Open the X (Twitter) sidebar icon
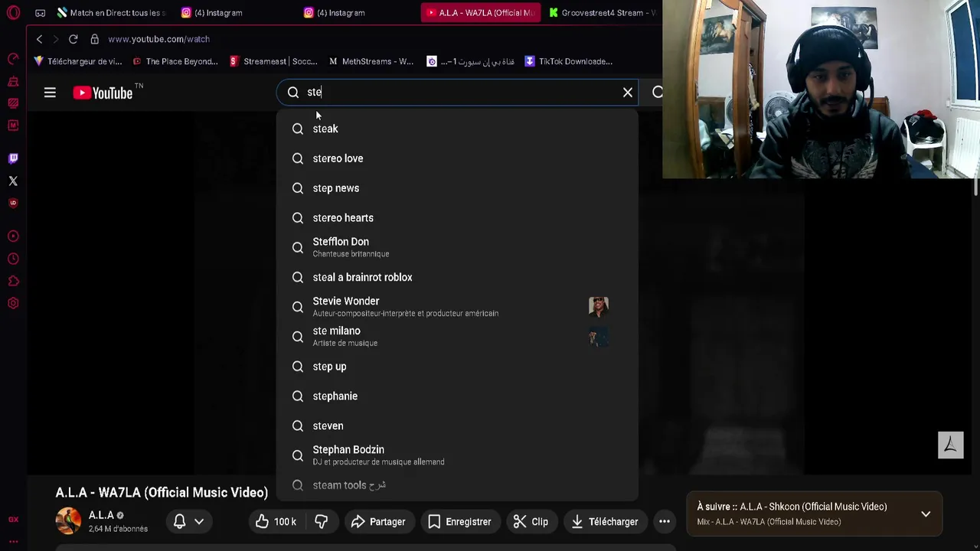This screenshot has width=980, height=551. pos(13,181)
